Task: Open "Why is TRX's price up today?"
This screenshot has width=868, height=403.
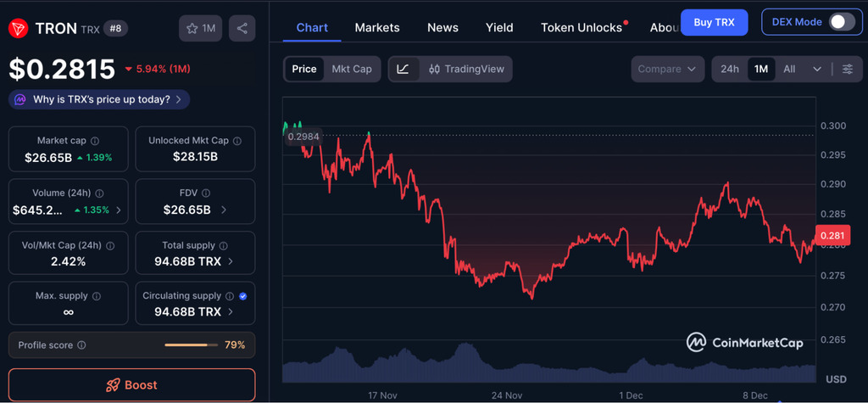Action: click(100, 99)
